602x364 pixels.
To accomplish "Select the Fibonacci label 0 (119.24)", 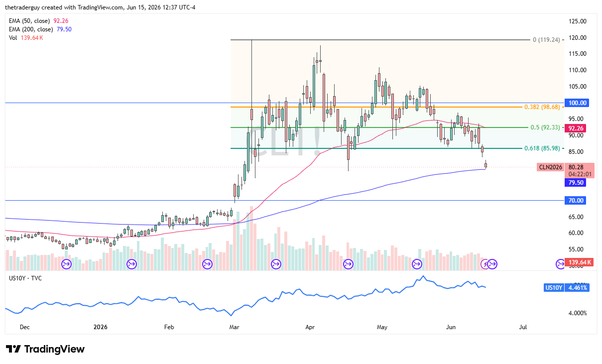I will point(546,39).
